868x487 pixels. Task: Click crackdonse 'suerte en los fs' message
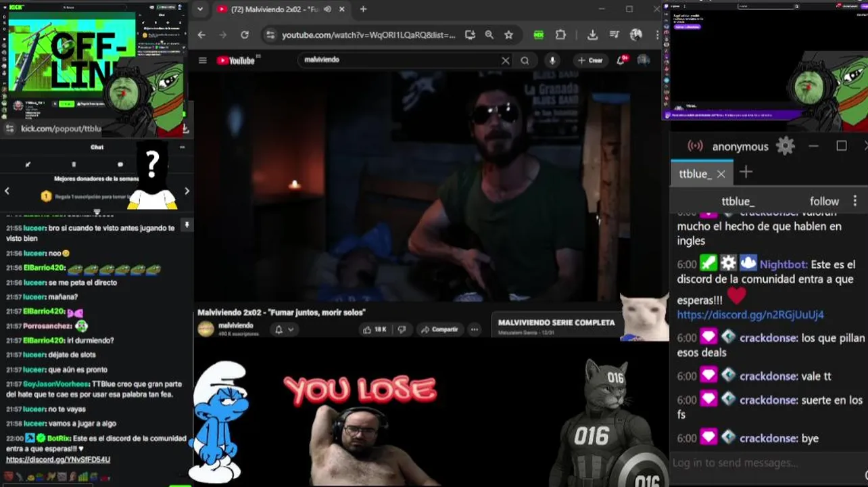point(769,407)
